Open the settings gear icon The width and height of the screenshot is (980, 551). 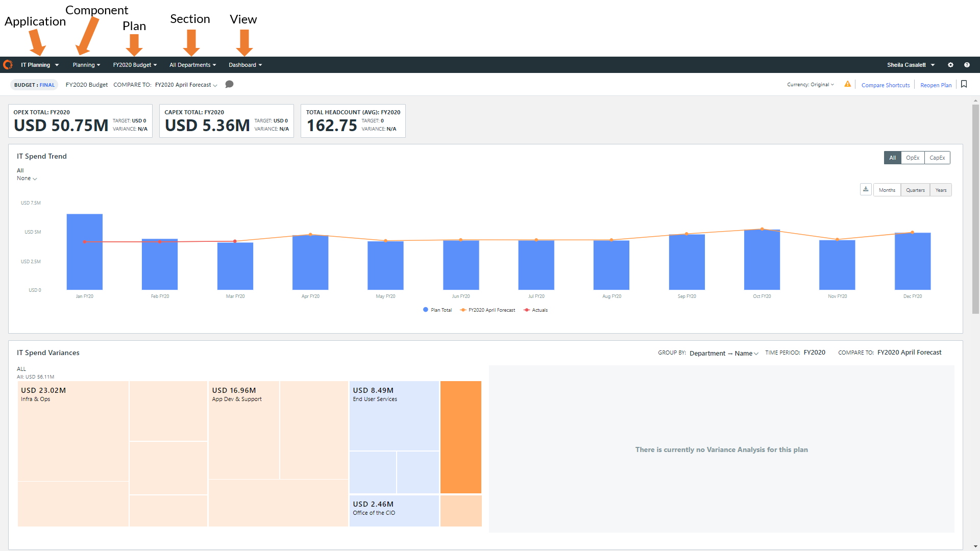point(950,65)
